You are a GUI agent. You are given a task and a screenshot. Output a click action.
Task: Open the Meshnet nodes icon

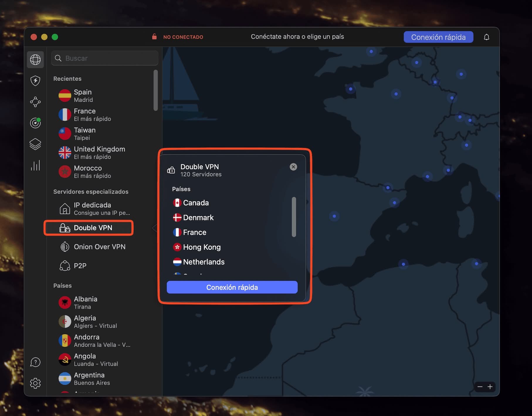[x=35, y=102]
